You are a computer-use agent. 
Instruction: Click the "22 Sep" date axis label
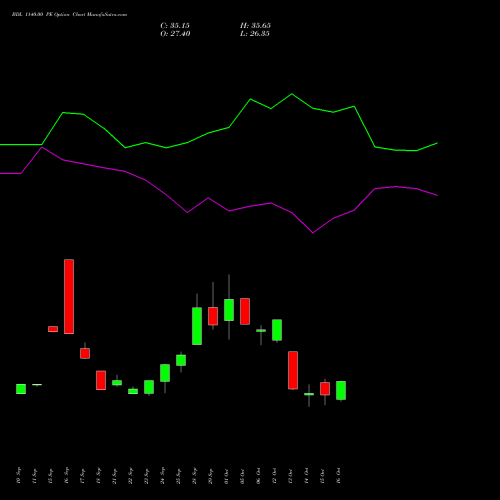[130, 476]
